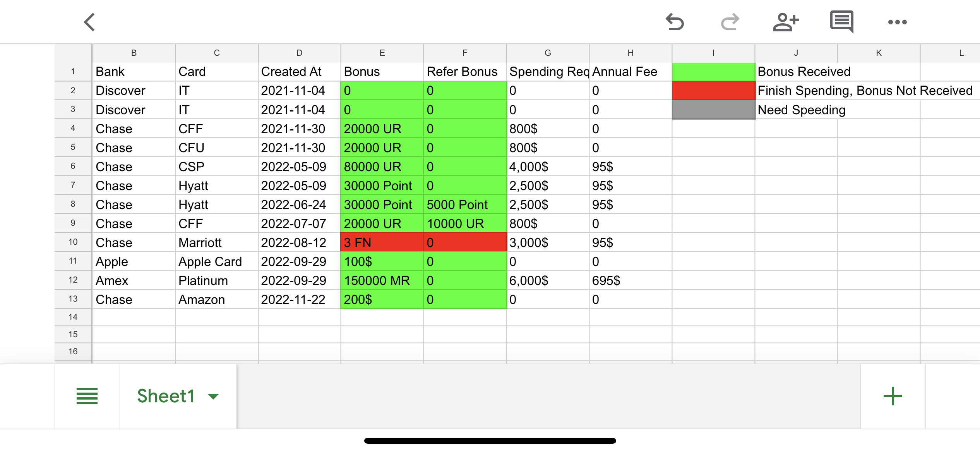Open the three-dot more options menu
The image size is (980, 453).
[898, 22]
